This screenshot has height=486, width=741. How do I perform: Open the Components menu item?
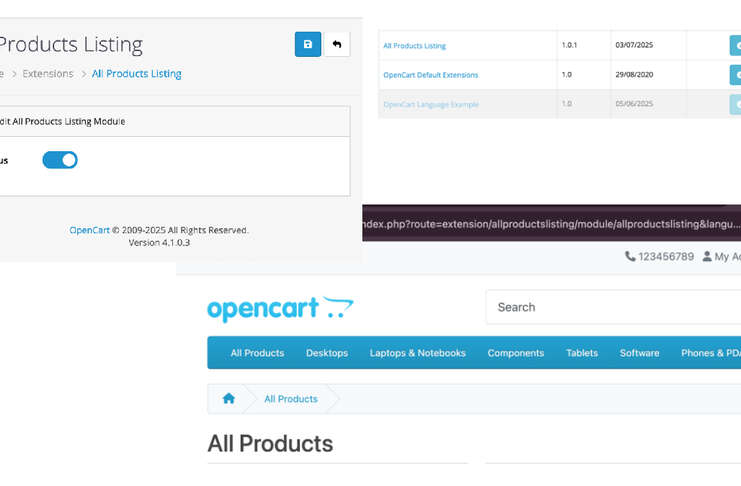516,353
